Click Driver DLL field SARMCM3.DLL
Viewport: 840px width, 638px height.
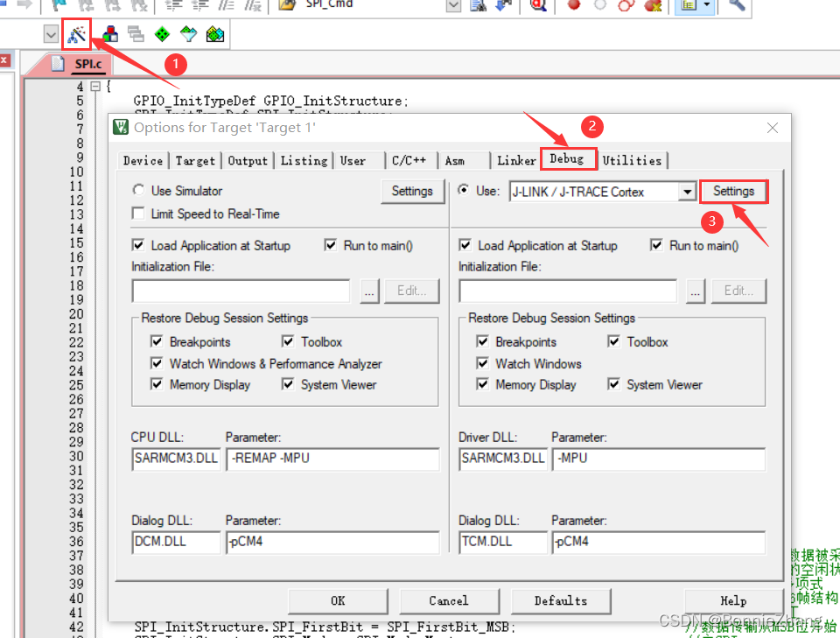(503, 459)
